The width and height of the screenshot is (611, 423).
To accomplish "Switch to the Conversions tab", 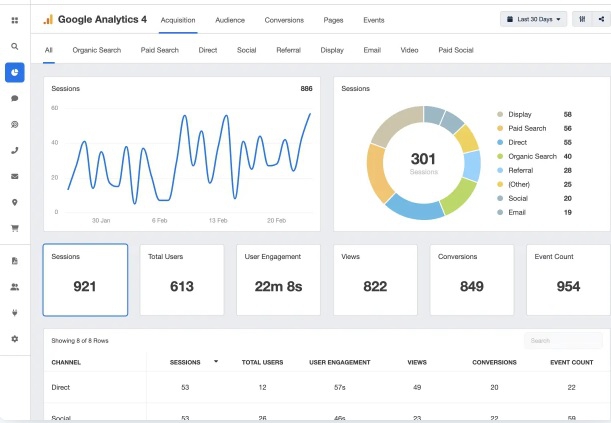I will coord(284,20).
